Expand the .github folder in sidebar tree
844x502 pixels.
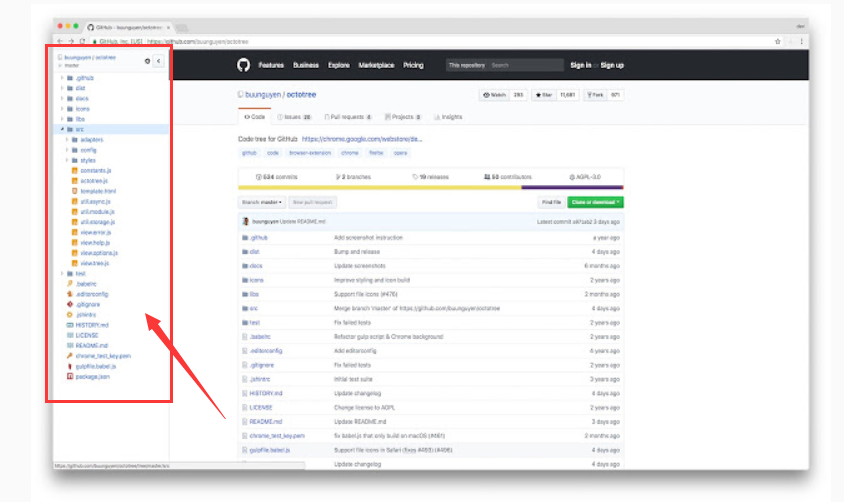coord(62,78)
